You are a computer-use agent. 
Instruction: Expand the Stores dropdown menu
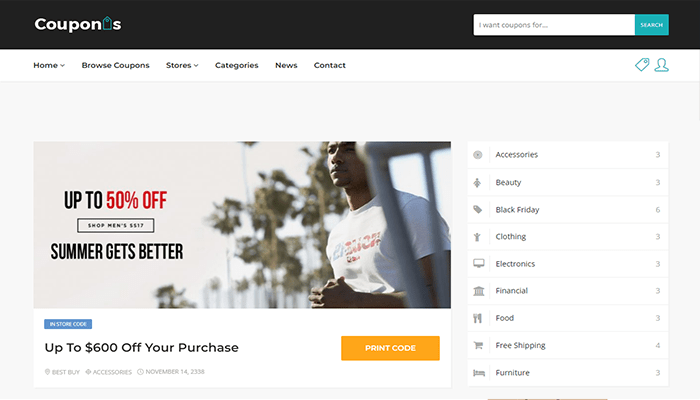click(x=182, y=65)
